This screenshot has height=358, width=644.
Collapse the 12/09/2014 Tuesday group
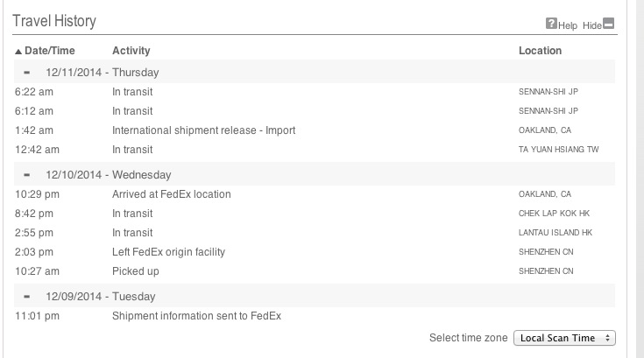pos(26,297)
